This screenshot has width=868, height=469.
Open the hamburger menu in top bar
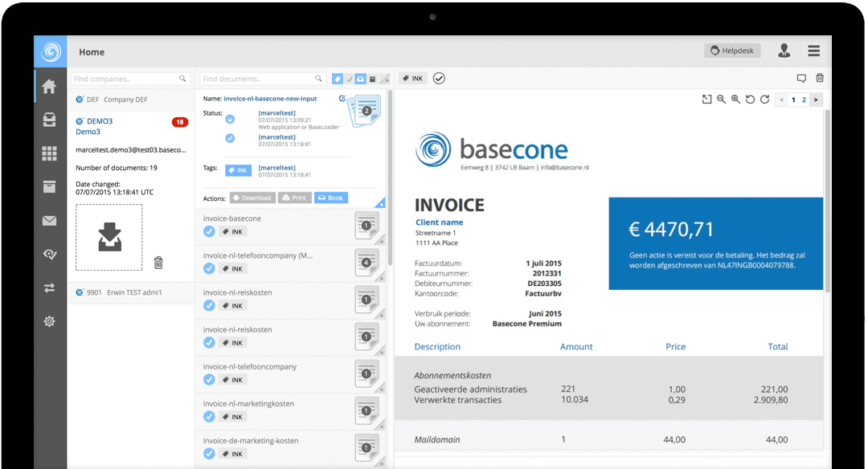tap(814, 51)
